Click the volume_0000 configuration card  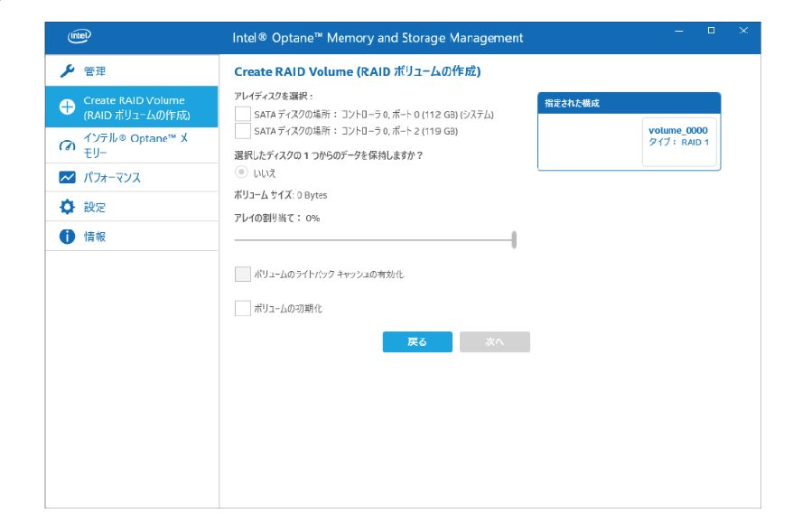click(x=679, y=142)
